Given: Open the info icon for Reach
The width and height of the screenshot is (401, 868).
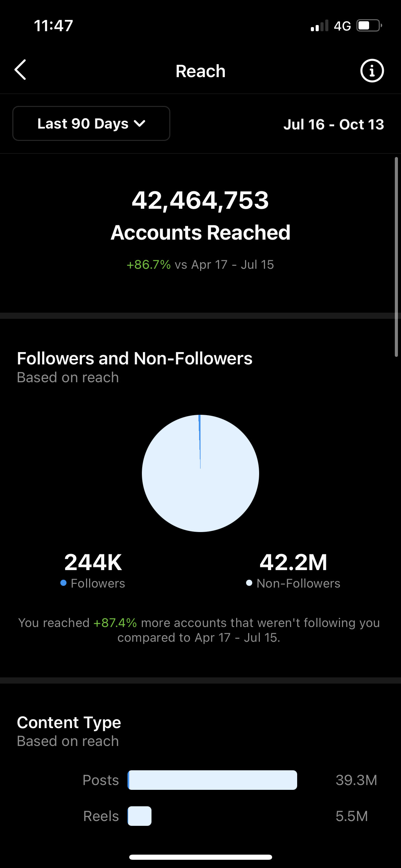Looking at the screenshot, I should [372, 71].
